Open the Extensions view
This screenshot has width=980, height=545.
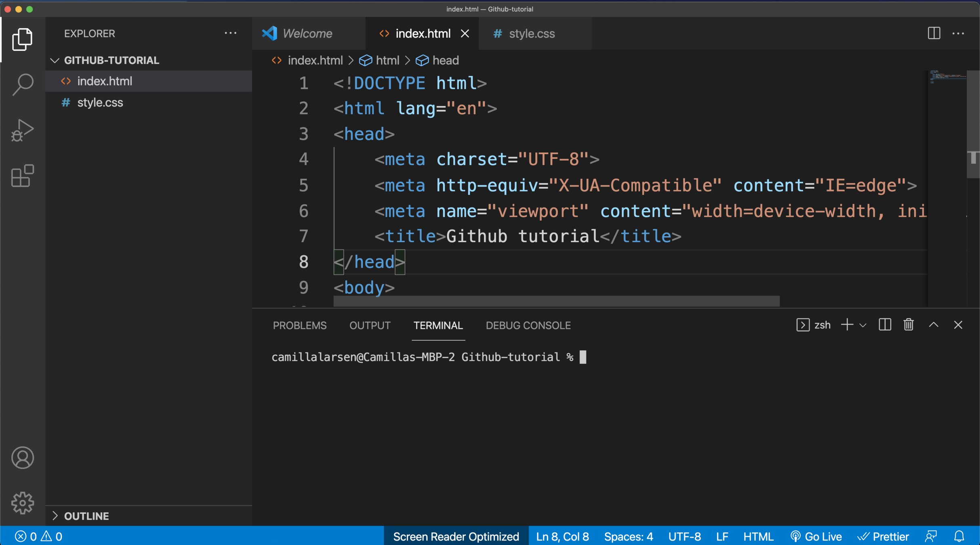[x=23, y=176]
